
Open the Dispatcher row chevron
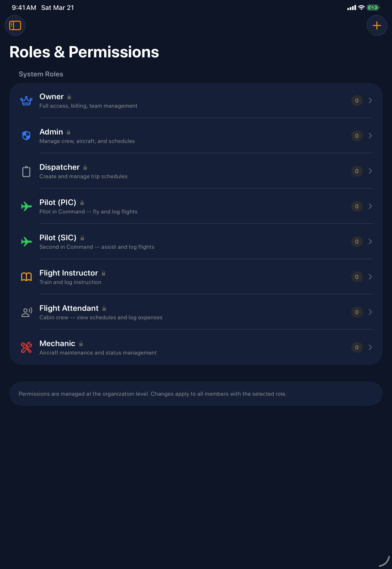pos(370,171)
